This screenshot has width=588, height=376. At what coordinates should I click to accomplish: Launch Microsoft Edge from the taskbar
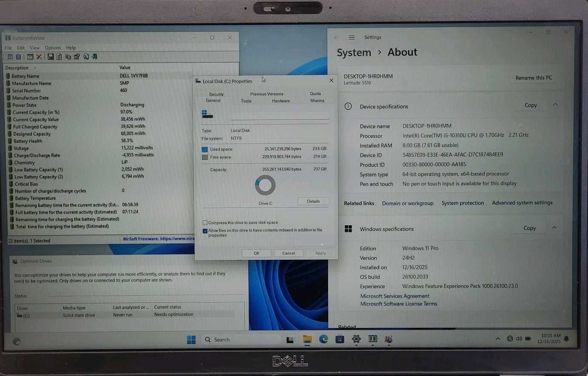pyautogui.click(x=324, y=339)
